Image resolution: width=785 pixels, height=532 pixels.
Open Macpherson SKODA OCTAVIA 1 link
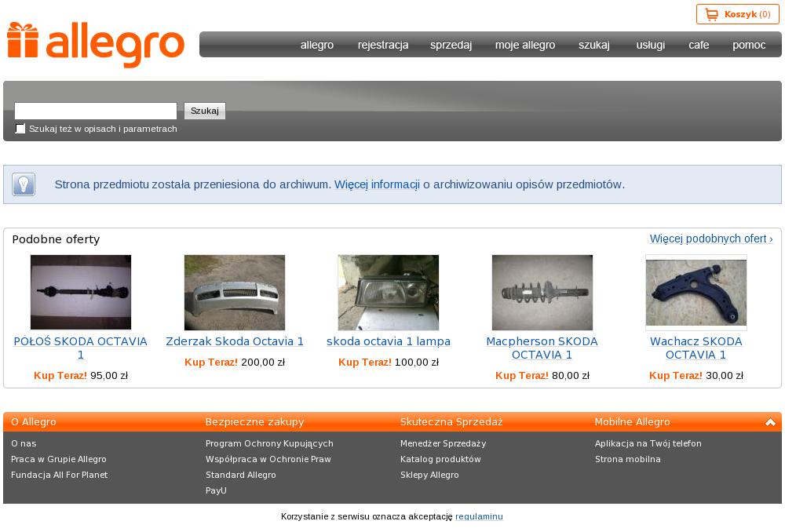tap(542, 348)
